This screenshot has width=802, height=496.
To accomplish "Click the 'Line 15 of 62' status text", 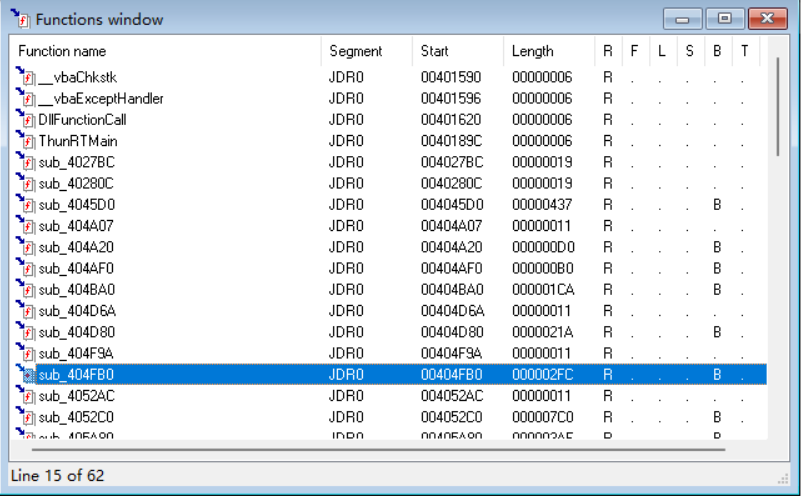I will [57, 476].
